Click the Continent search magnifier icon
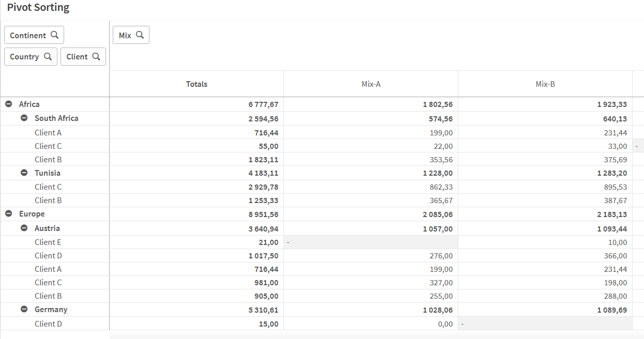This screenshot has width=644, height=339. (x=54, y=35)
